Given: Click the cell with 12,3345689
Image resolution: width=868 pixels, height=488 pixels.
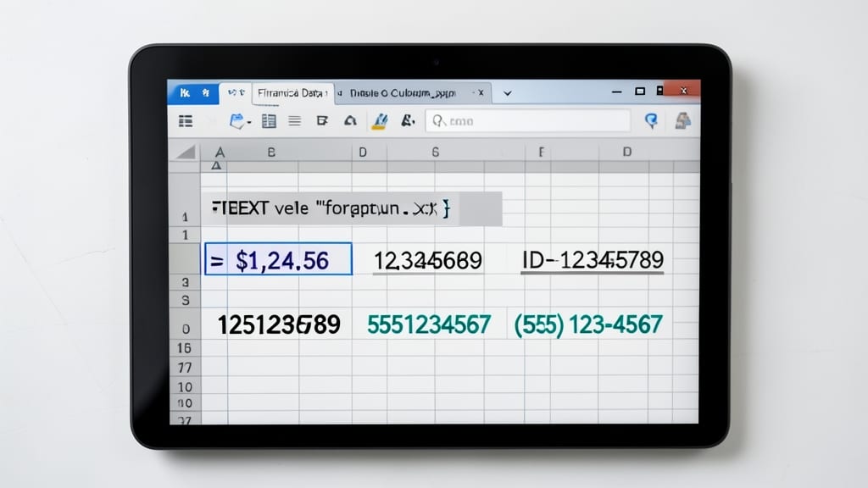Looking at the screenshot, I should pos(427,260).
